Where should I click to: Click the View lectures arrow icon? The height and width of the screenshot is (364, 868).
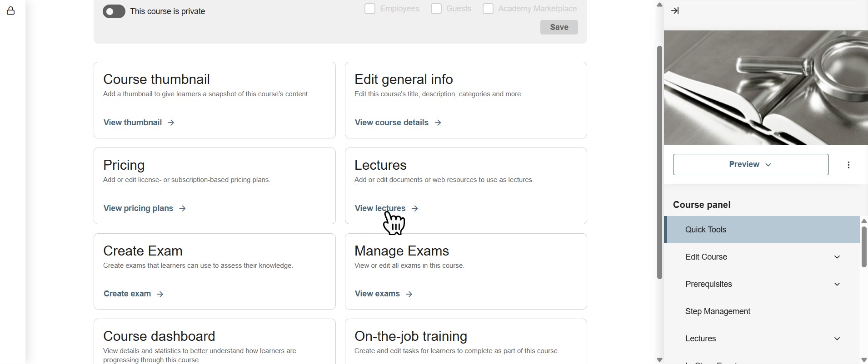(x=414, y=208)
